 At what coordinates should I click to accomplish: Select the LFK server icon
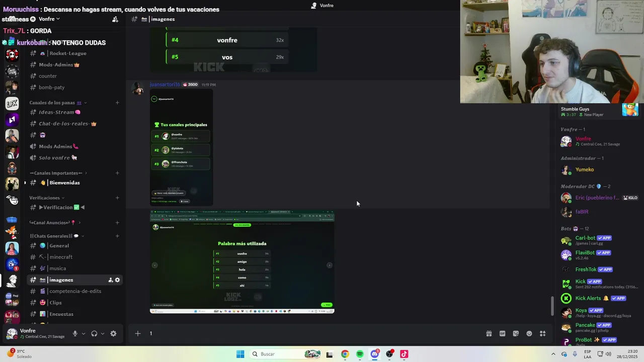coord(12,103)
